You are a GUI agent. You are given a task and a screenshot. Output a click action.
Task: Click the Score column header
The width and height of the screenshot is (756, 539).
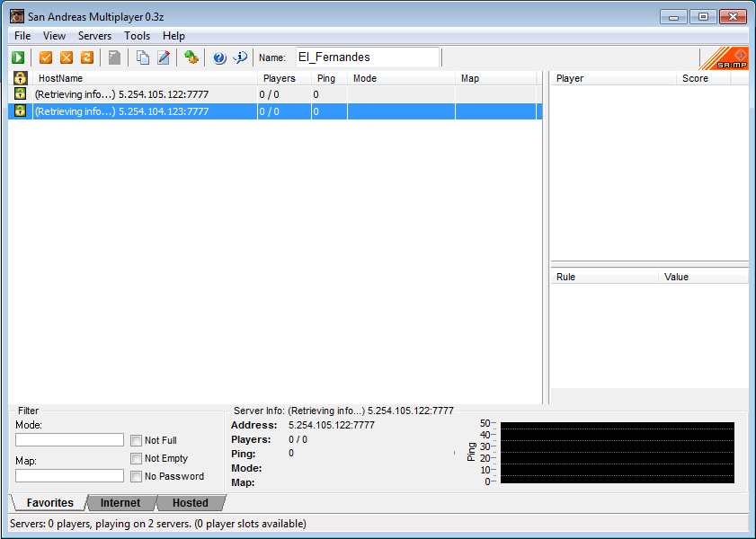tap(704, 78)
